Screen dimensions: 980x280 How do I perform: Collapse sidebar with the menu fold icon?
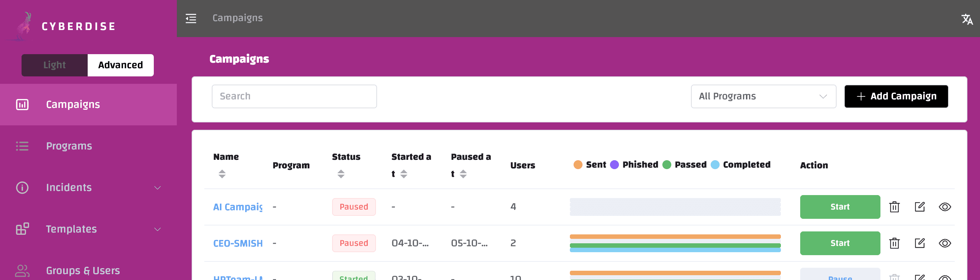click(191, 18)
